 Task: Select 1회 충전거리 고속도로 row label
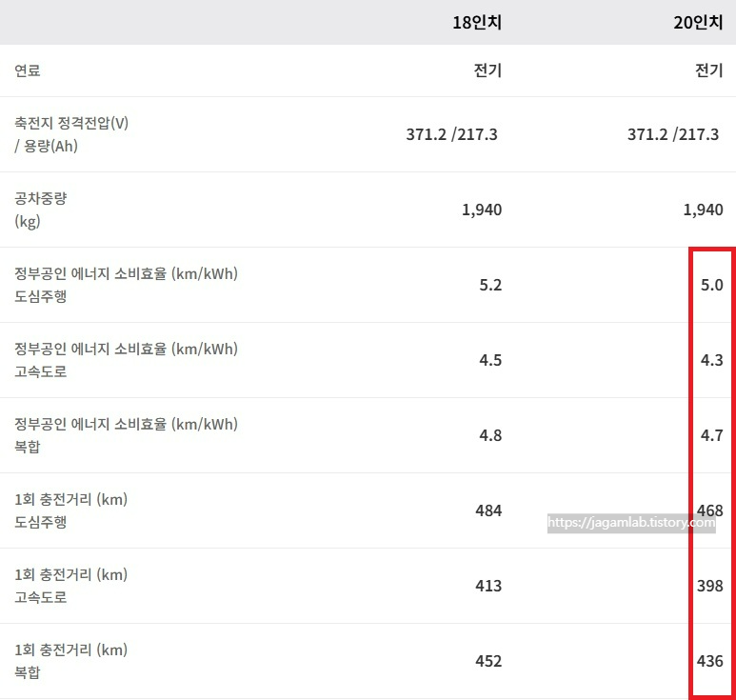(x=70, y=586)
